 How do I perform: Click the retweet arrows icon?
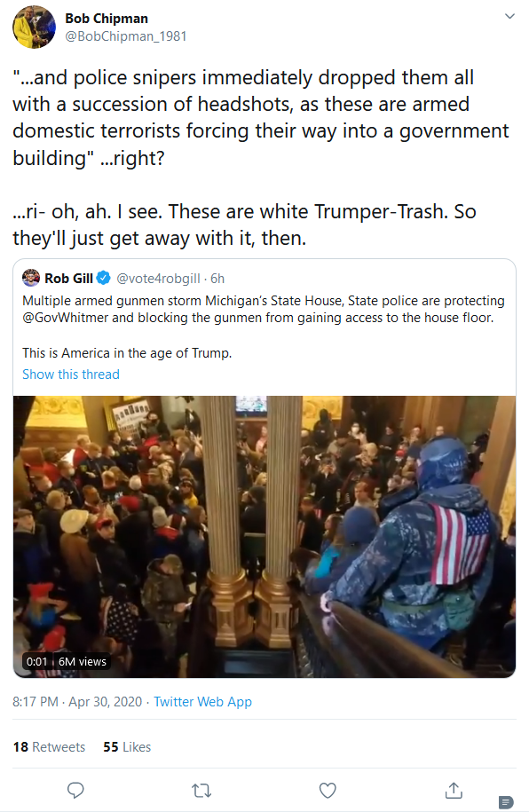(x=201, y=791)
